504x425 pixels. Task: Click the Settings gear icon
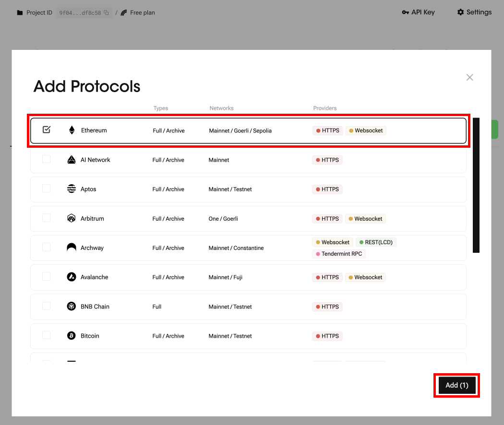point(461,12)
